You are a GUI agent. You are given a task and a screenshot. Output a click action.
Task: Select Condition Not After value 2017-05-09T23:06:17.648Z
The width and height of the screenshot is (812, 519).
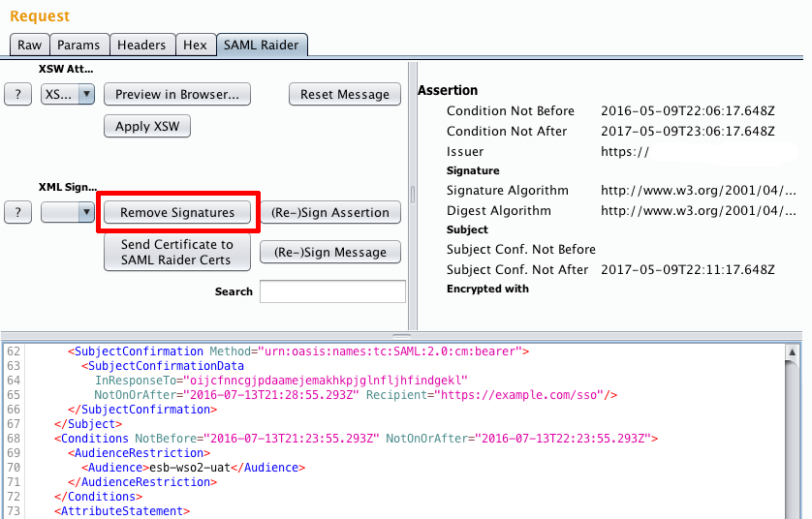[688, 131]
